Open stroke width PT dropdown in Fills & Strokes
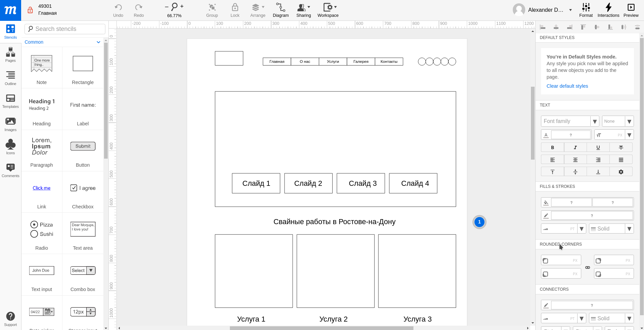This screenshot has height=330, width=644. tap(582, 229)
